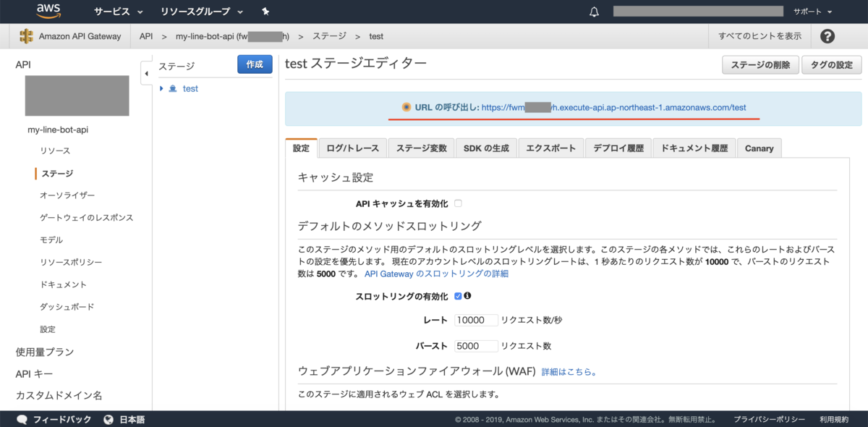Open 利用規約 footer link
The image size is (868, 427).
pos(834,419)
